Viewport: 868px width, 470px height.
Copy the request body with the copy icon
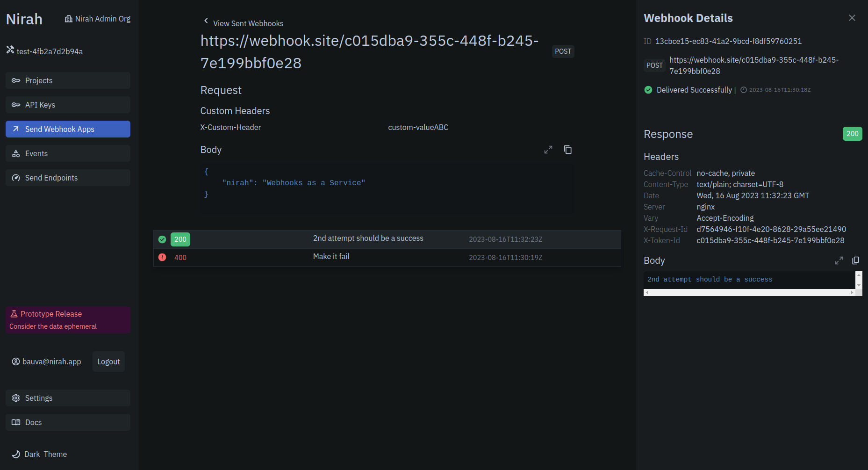pyautogui.click(x=567, y=149)
